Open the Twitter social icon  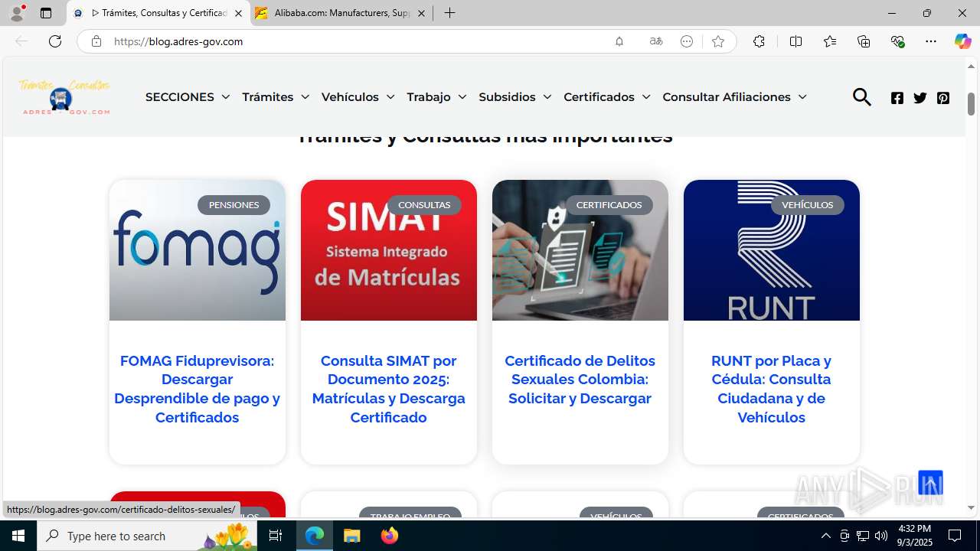[x=920, y=98]
